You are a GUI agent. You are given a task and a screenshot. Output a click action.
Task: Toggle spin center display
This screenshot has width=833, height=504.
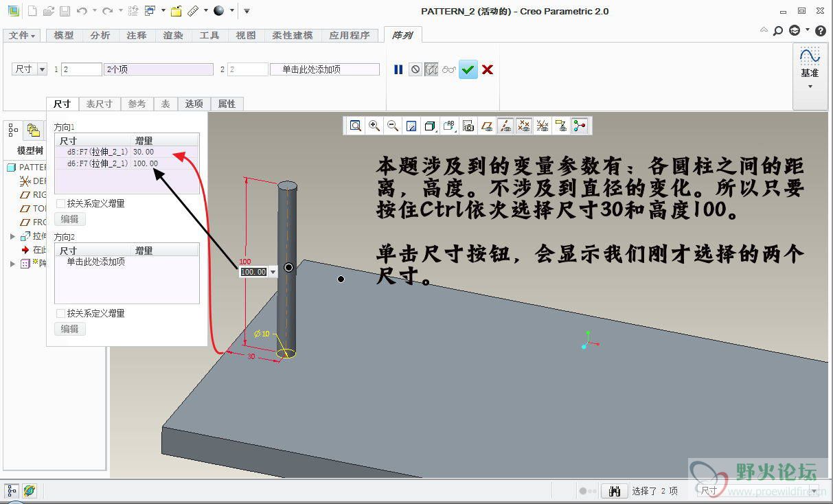pos(580,126)
